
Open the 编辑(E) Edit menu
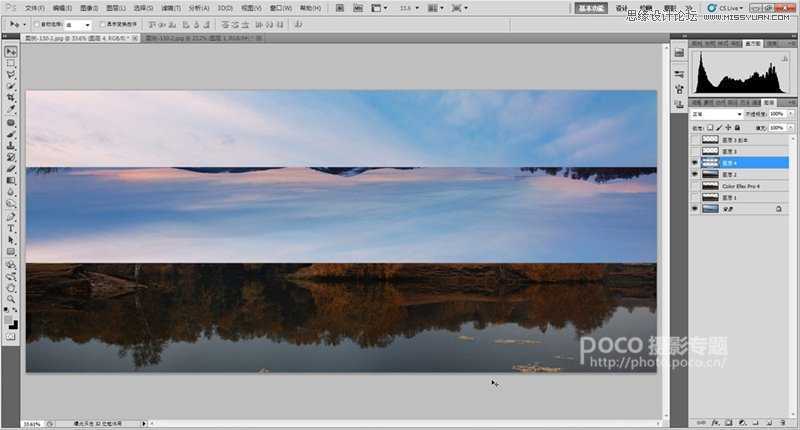pos(62,8)
